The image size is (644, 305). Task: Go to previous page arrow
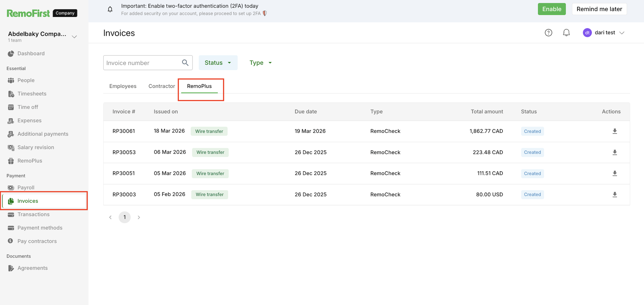[x=110, y=217]
